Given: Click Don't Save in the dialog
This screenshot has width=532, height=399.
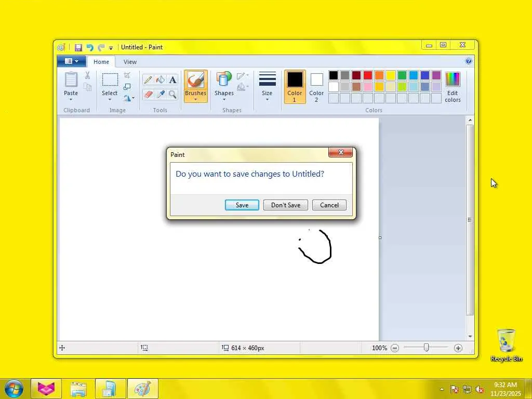Looking at the screenshot, I should (x=286, y=205).
